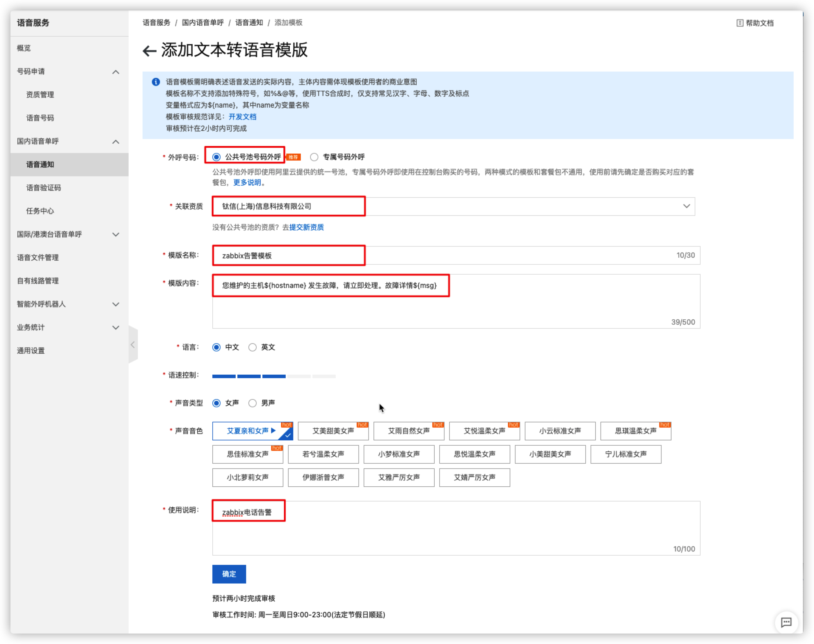The height and width of the screenshot is (644, 814).
Task: Click the 模版内容 text area
Action: 456,301
